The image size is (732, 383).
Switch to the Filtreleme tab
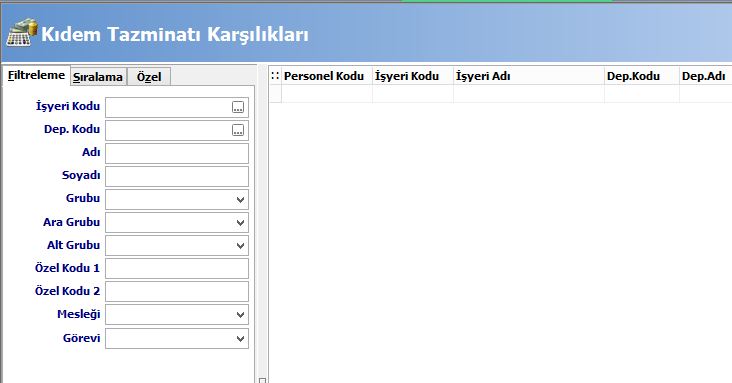[36, 75]
